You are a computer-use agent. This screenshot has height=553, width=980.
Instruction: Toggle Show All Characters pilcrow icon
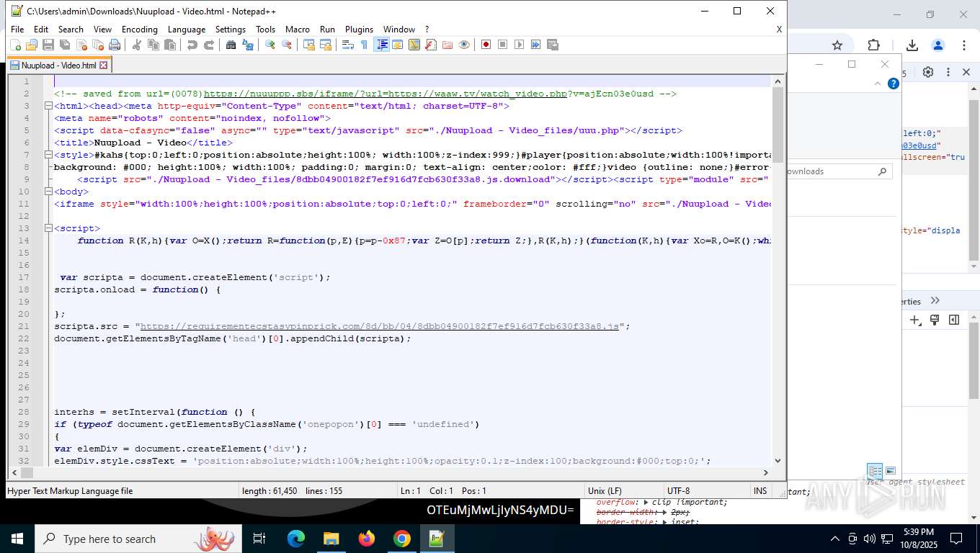(365, 45)
